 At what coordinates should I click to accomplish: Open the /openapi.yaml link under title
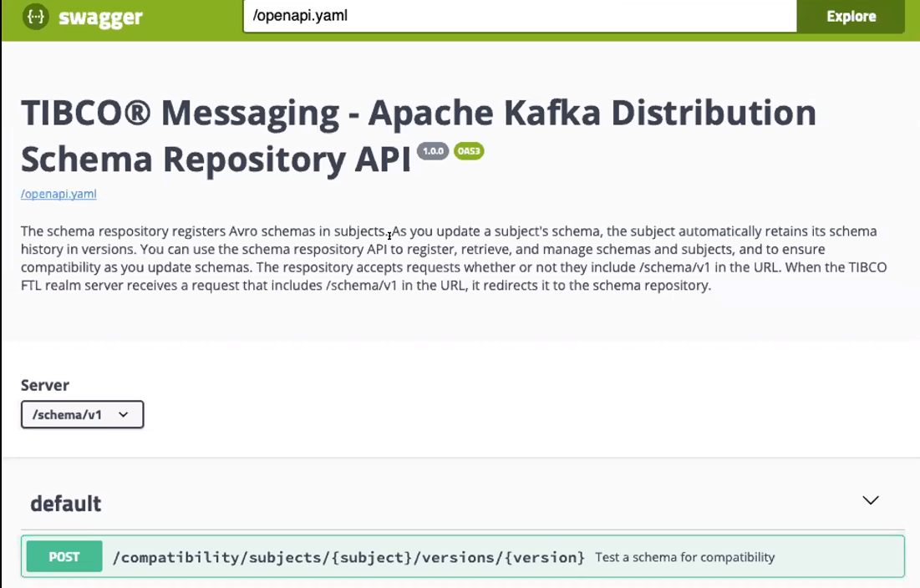(x=58, y=194)
